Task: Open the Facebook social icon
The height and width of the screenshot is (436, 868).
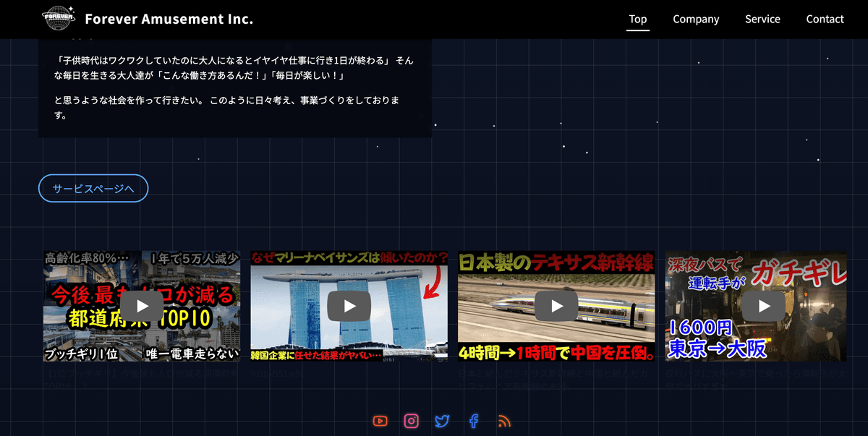Action: pyautogui.click(x=474, y=421)
